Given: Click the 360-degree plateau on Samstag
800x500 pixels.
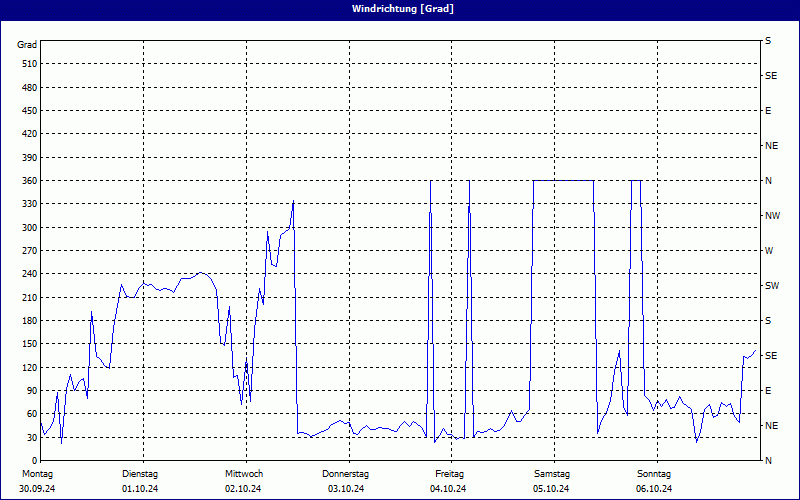Looking at the screenshot, I should tap(563, 181).
